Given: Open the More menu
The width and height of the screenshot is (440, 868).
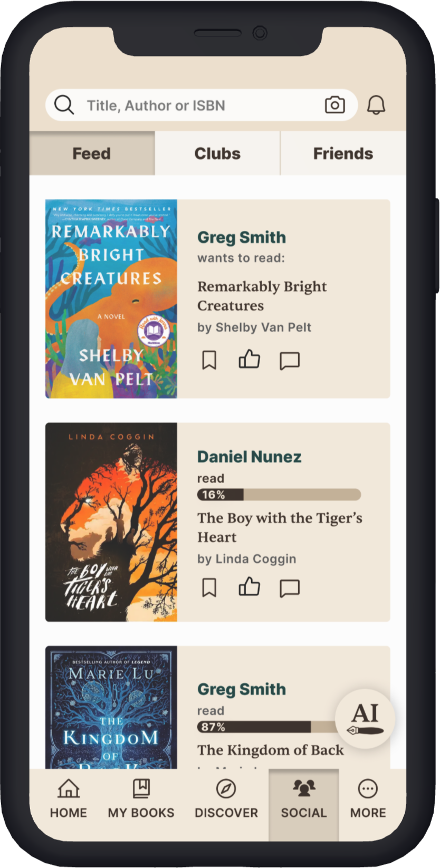Looking at the screenshot, I should (x=368, y=799).
